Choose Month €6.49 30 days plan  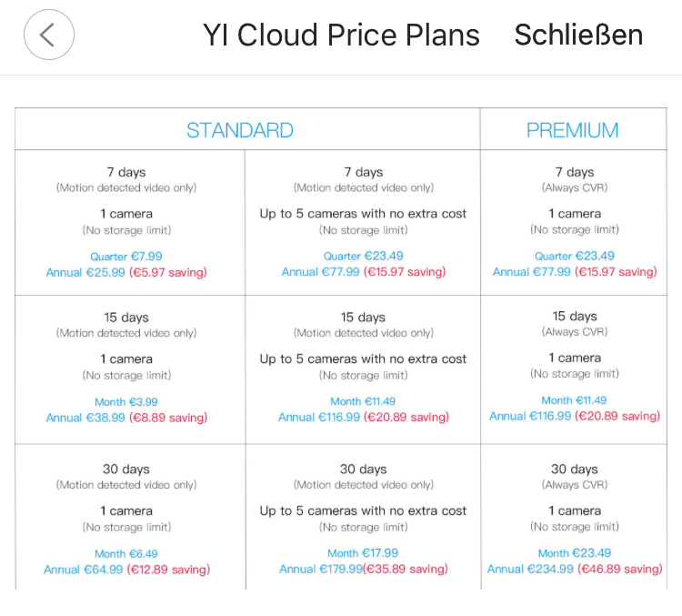pos(126,554)
